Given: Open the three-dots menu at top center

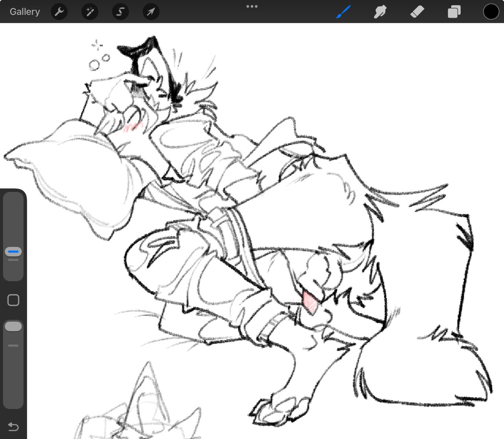Looking at the screenshot, I should 252,6.
